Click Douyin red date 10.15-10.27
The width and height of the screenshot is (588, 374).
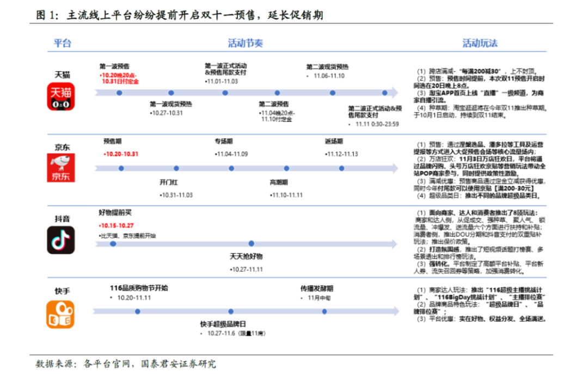coord(117,226)
